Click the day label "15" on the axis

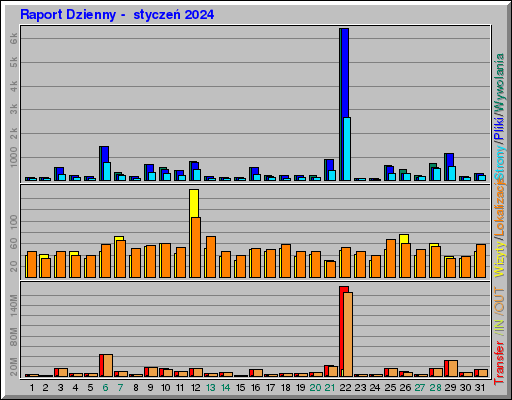pos(240,388)
